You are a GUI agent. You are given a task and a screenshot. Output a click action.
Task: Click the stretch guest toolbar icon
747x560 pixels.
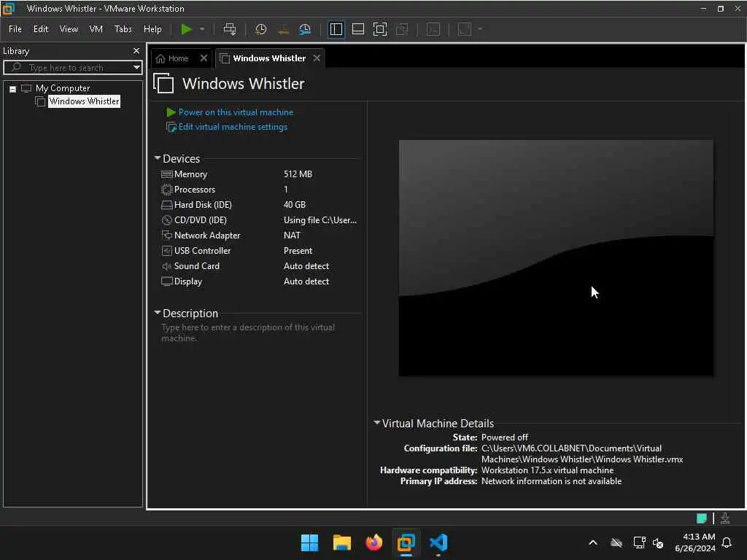tap(465, 29)
